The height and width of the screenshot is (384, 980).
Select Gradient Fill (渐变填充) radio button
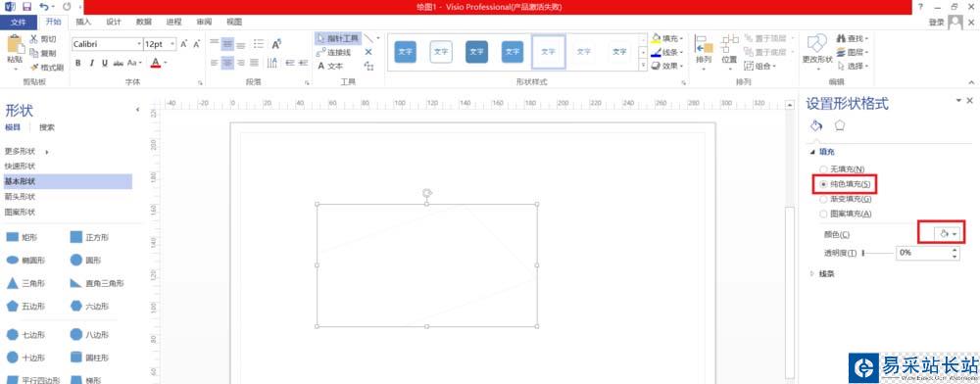tap(823, 199)
